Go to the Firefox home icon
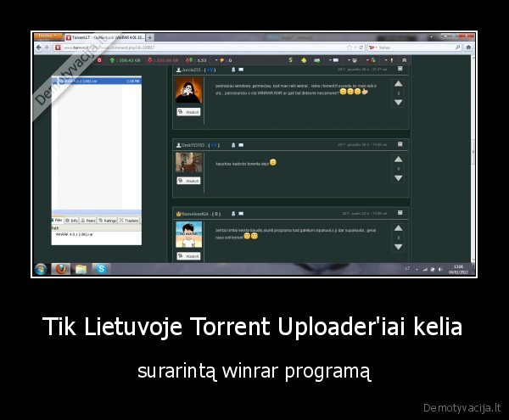 [468, 48]
